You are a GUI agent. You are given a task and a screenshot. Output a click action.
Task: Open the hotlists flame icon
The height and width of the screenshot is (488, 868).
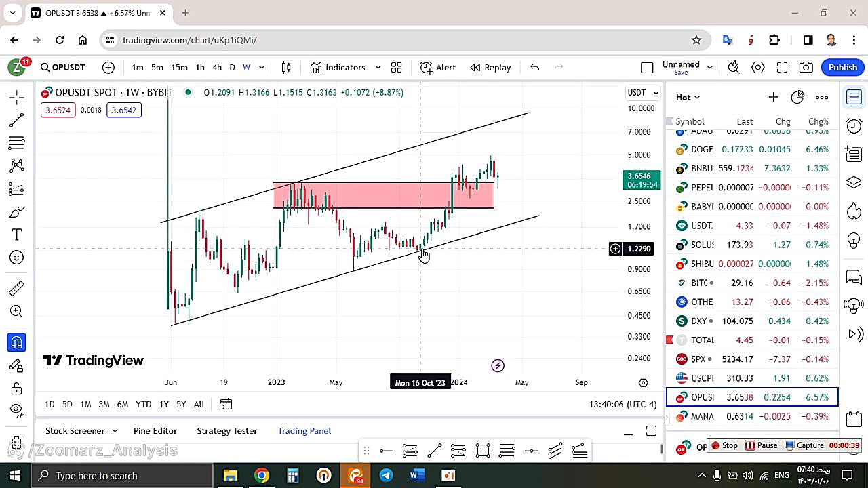pyautogui.click(x=854, y=211)
